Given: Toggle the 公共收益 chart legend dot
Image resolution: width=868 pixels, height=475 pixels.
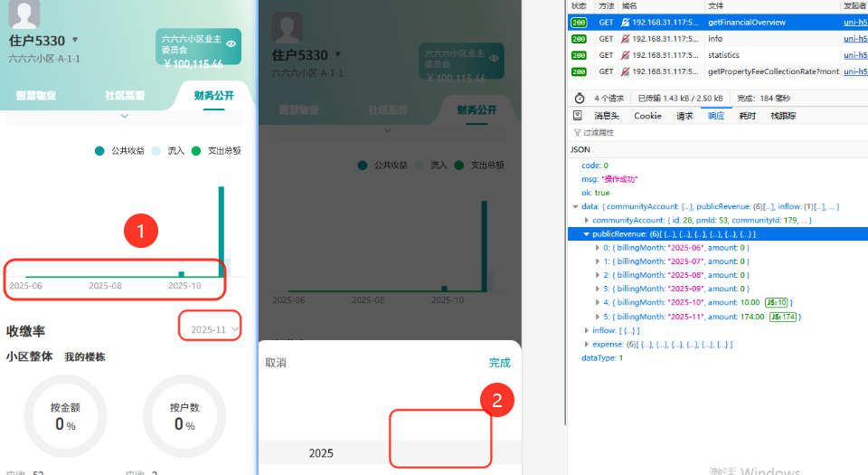Looking at the screenshot, I should [100, 151].
